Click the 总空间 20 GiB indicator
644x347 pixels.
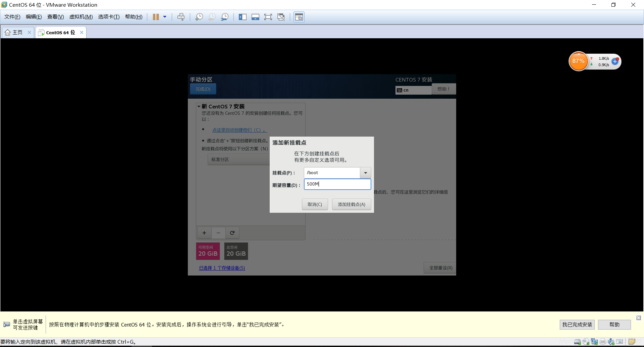tap(236, 251)
